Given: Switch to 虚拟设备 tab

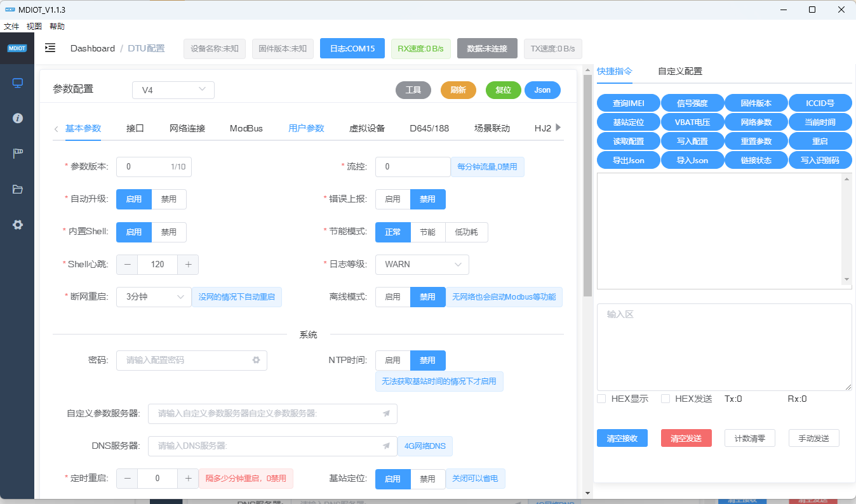Looking at the screenshot, I should (x=367, y=128).
